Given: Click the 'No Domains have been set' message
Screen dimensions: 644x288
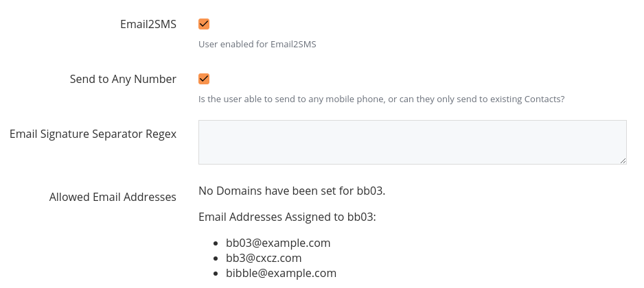Looking at the screenshot, I should (291, 190).
